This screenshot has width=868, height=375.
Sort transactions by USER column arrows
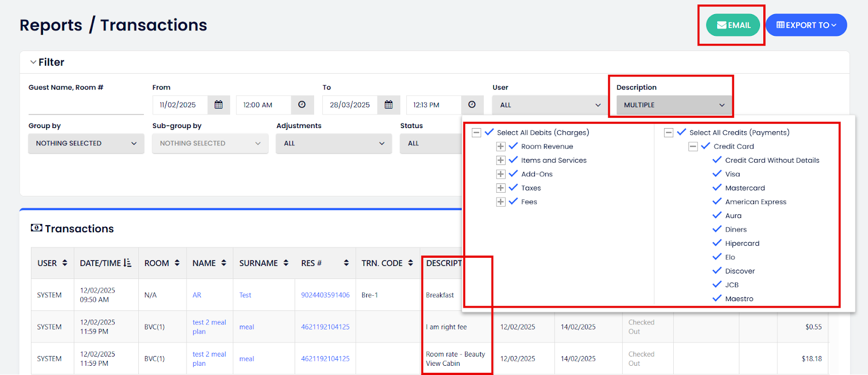[x=65, y=263]
